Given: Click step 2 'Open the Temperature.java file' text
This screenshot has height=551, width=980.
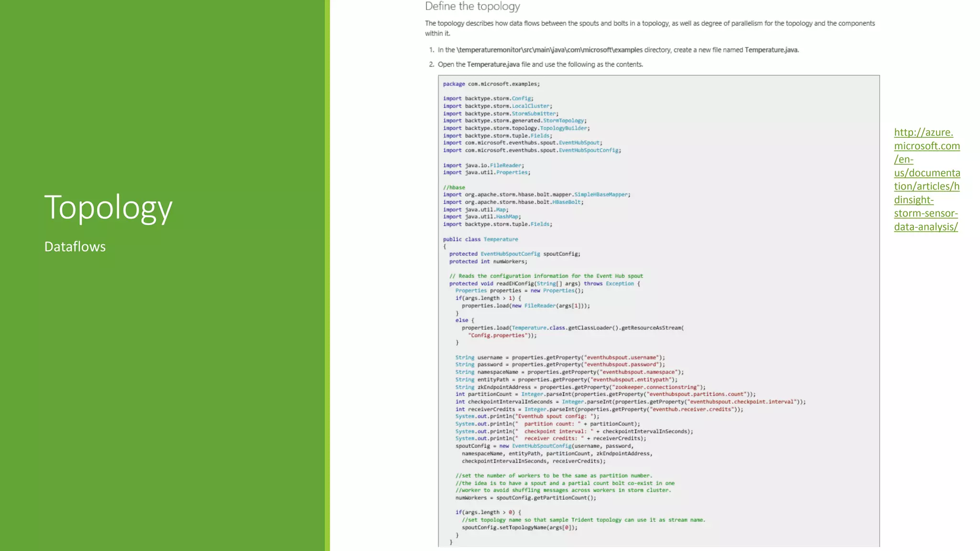Looking at the screenshot, I should pos(540,64).
